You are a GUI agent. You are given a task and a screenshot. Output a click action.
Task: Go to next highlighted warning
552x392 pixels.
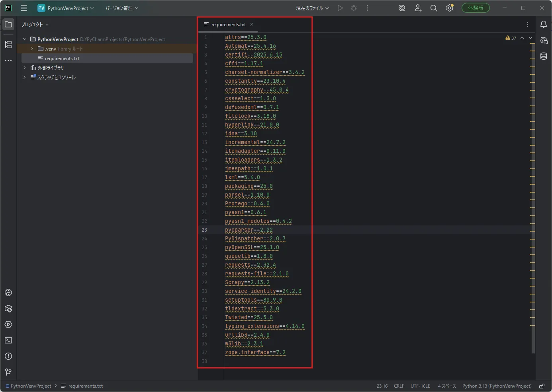pyautogui.click(x=530, y=38)
